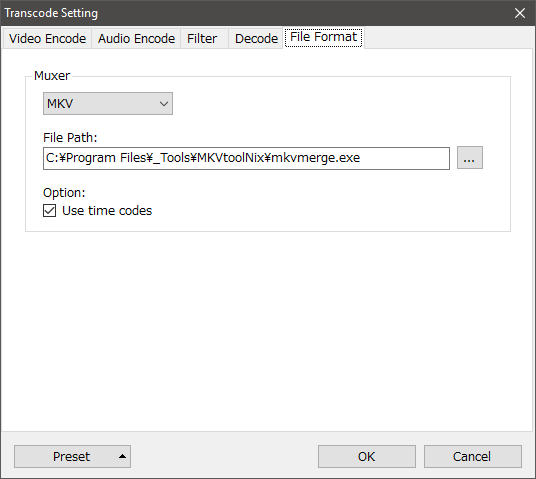
Task: Expand the Preset menu triangle arrow
Action: click(122, 456)
